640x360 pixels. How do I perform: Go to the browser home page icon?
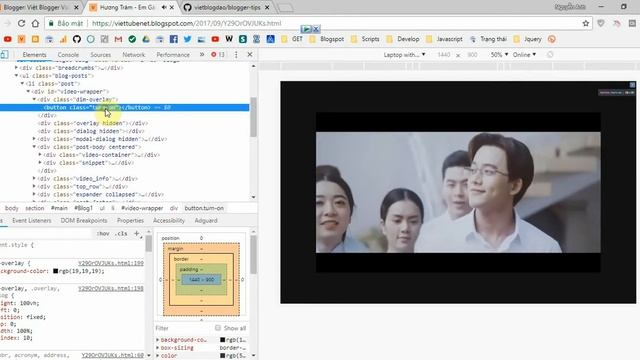[x=36, y=23]
